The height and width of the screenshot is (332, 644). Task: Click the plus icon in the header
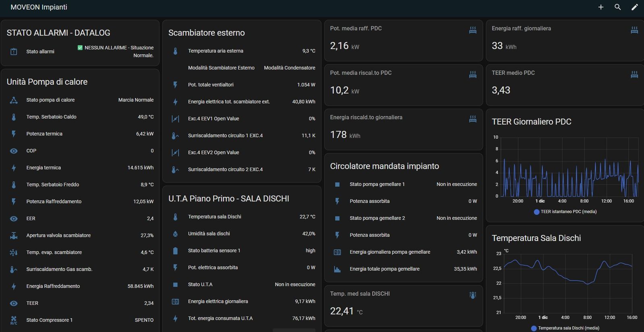601,7
